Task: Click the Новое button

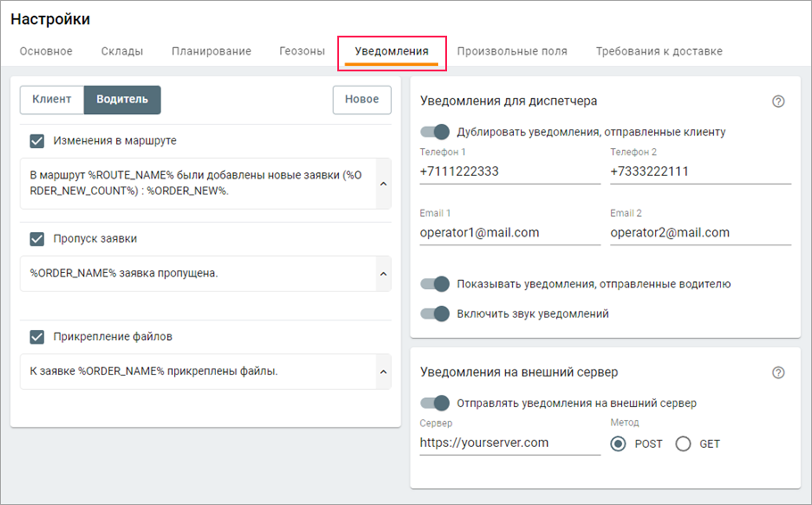Action: [x=362, y=99]
